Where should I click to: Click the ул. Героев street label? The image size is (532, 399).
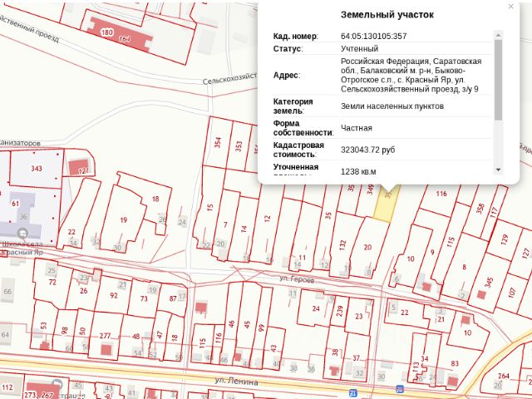click(297, 279)
